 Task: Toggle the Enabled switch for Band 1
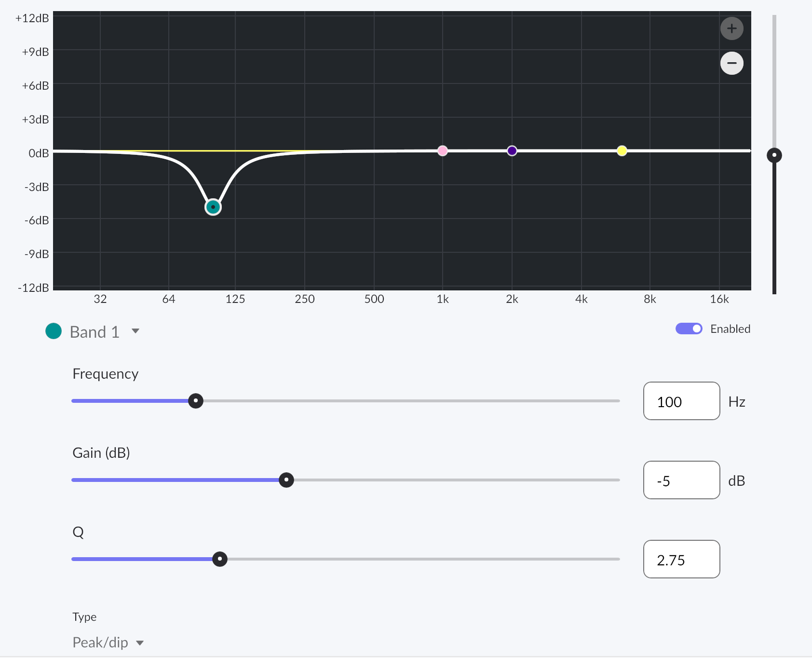[689, 329]
